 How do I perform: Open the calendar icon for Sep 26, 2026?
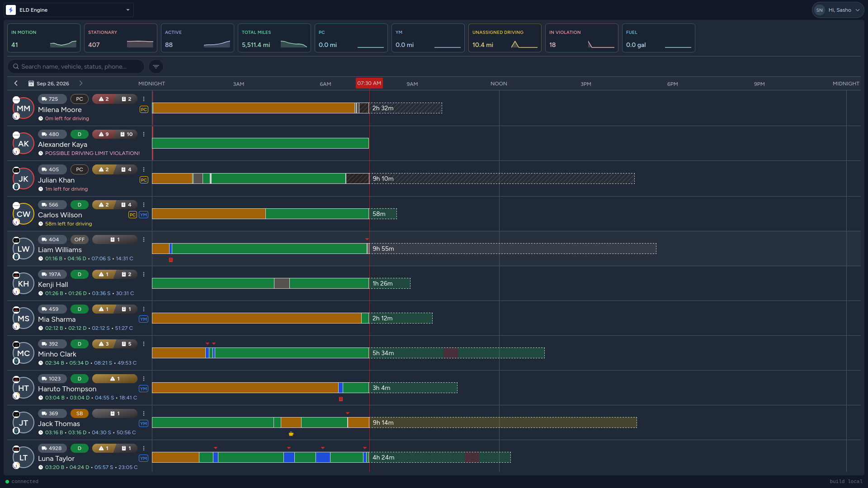coord(31,84)
